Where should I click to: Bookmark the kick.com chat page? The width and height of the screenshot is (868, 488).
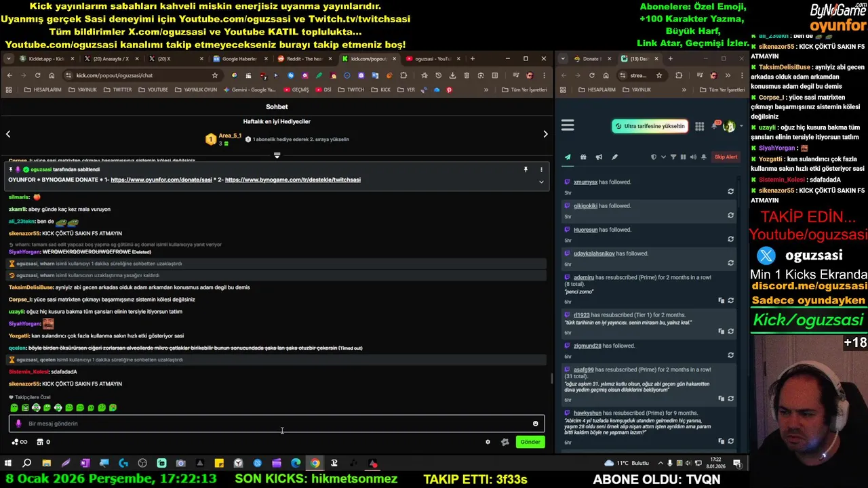click(215, 75)
